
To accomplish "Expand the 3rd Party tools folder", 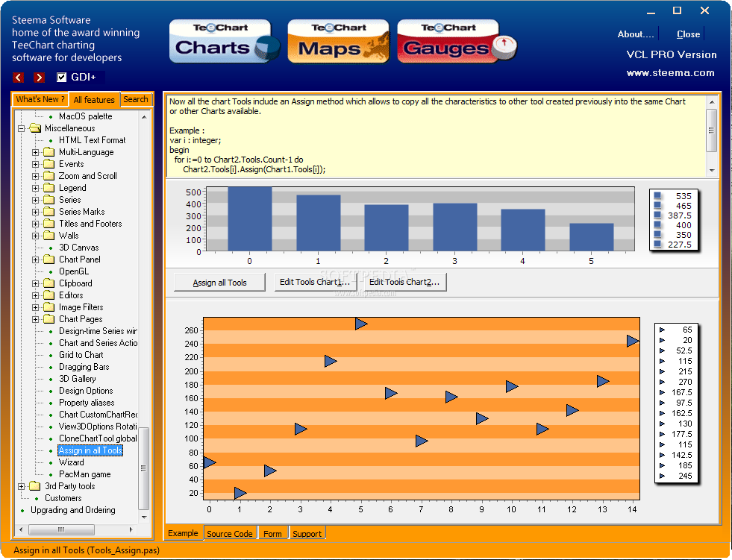I will (x=22, y=486).
